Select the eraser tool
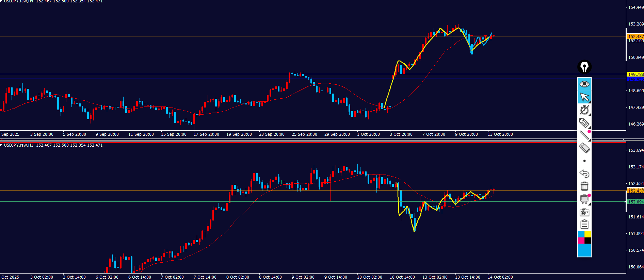 click(584, 148)
